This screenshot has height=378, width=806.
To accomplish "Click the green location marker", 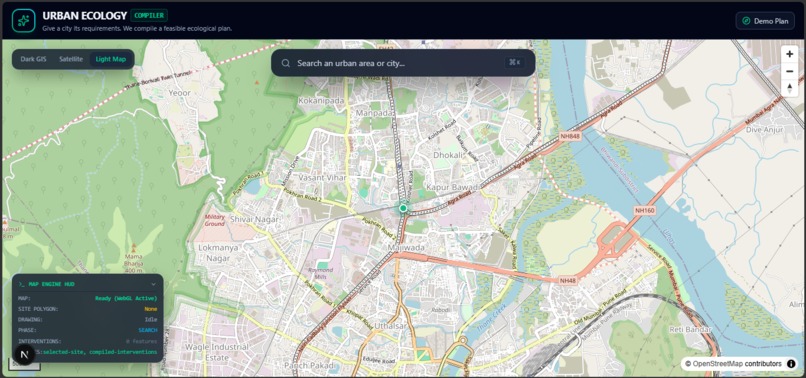I will tap(404, 208).
